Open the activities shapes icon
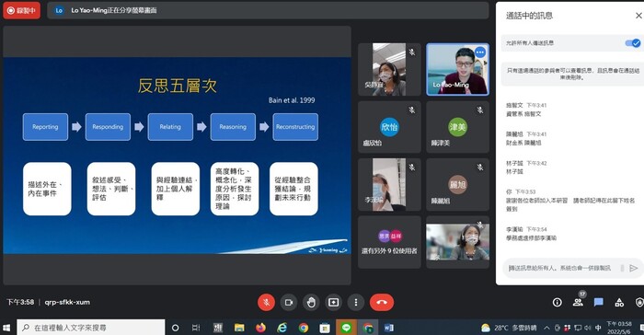Screen dimensions: 644x335 (619, 303)
